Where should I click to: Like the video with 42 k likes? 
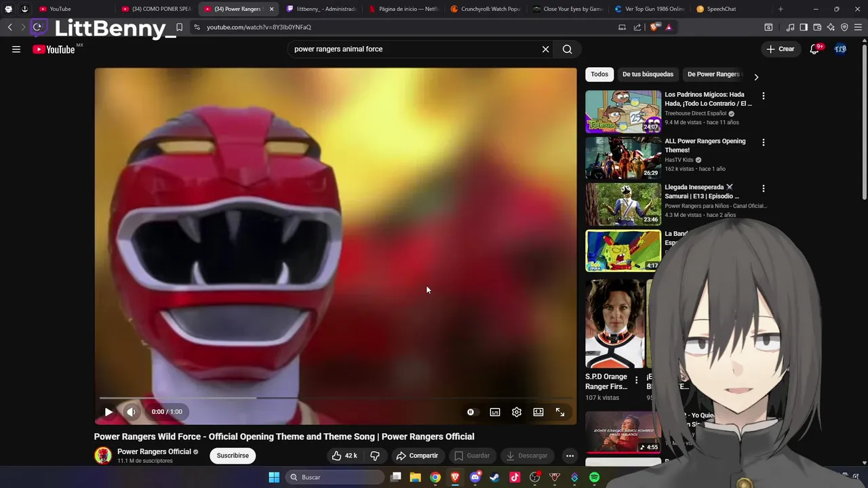tap(344, 455)
